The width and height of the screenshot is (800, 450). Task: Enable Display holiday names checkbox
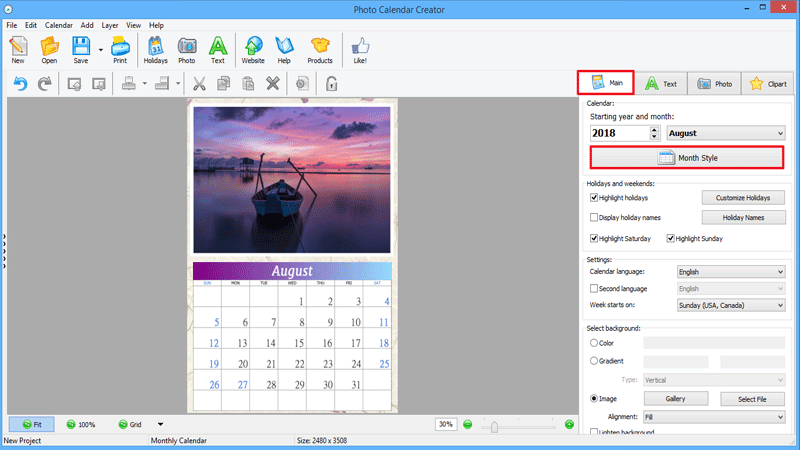pos(594,217)
